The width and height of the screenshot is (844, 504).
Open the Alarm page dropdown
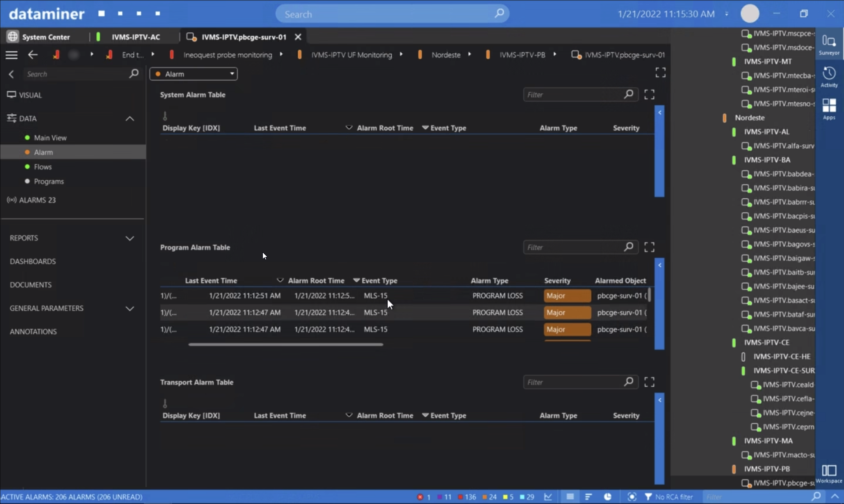pos(194,74)
